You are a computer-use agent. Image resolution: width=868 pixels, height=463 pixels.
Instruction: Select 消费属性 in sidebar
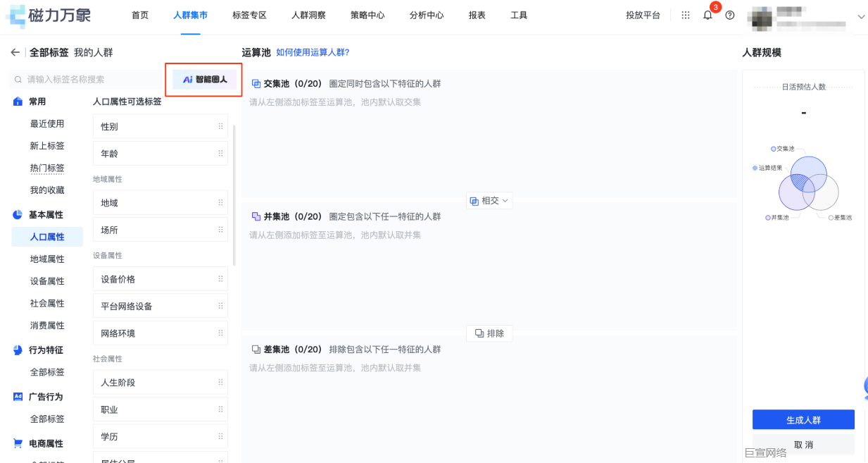click(47, 326)
